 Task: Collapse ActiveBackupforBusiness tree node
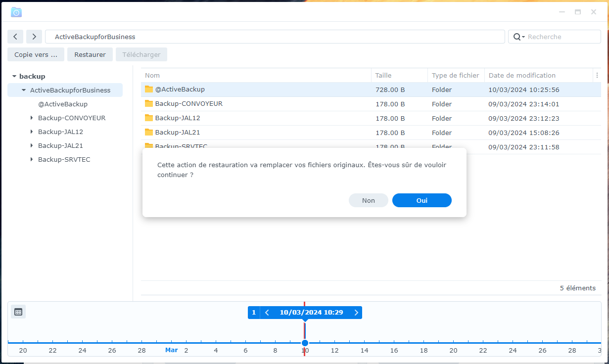pyautogui.click(x=24, y=91)
